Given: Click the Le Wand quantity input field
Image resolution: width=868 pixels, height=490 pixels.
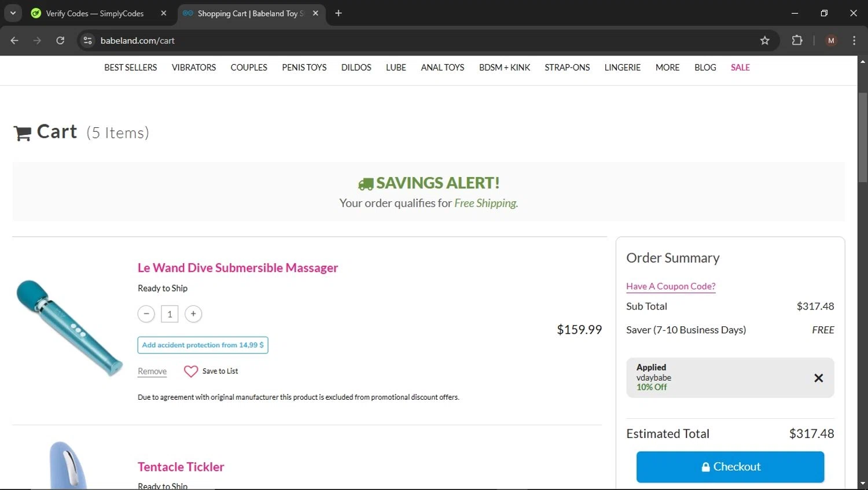Looking at the screenshot, I should click(x=170, y=314).
